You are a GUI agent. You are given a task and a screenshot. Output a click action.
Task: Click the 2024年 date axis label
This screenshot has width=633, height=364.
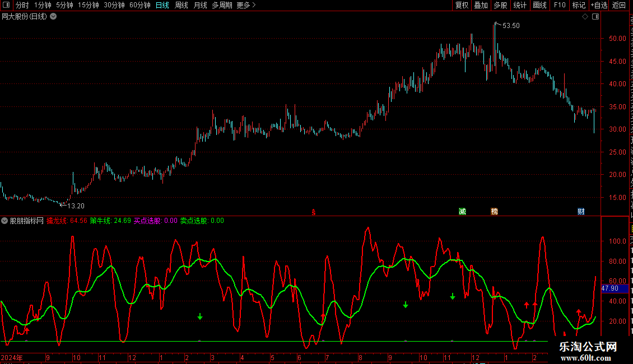12,357
